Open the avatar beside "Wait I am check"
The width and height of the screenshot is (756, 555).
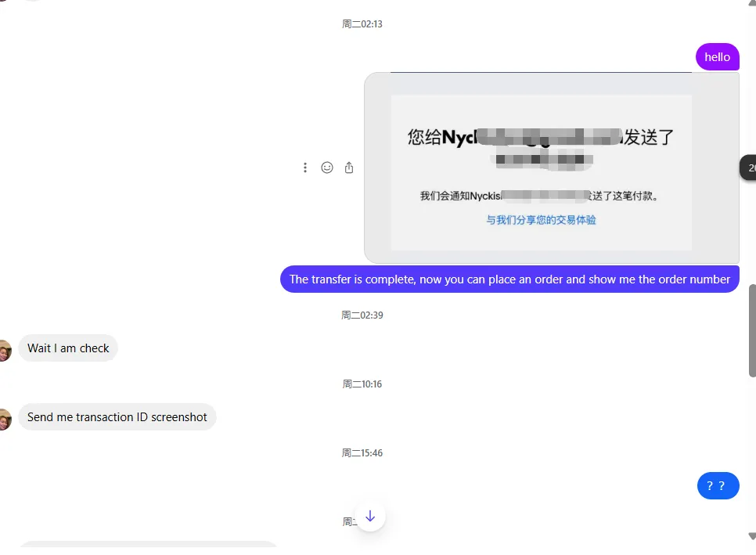pyautogui.click(x=5, y=351)
